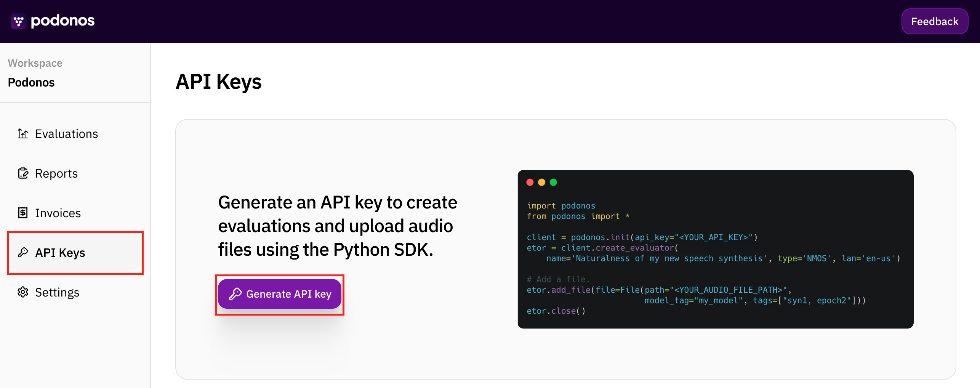Open the Invoices sidebar item
This screenshot has width=980, height=388.
pyautogui.click(x=75, y=213)
